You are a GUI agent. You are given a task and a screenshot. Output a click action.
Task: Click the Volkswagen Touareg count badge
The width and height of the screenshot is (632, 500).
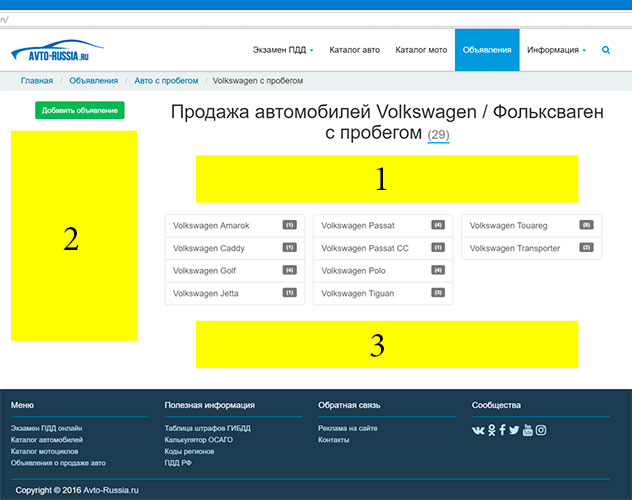point(586,225)
